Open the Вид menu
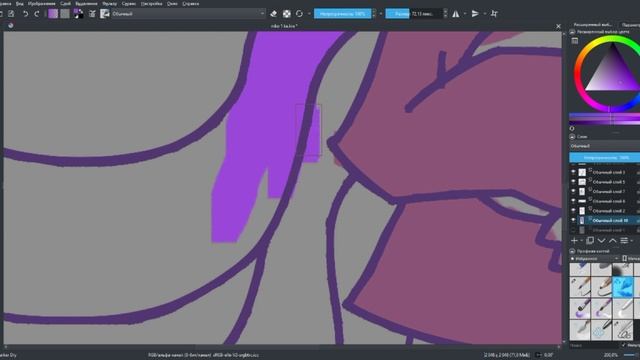 (x=20, y=4)
